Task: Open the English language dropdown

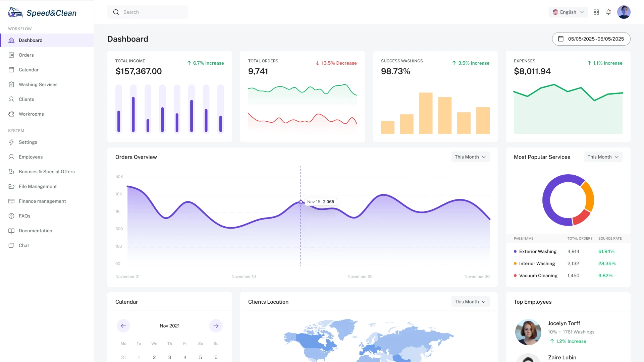Action: (x=568, y=12)
